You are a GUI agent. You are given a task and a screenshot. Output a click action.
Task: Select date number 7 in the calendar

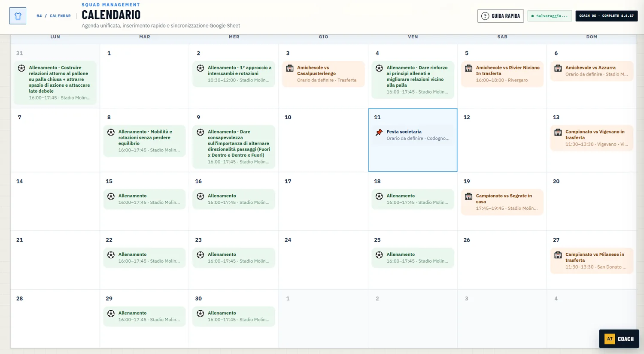click(x=19, y=117)
